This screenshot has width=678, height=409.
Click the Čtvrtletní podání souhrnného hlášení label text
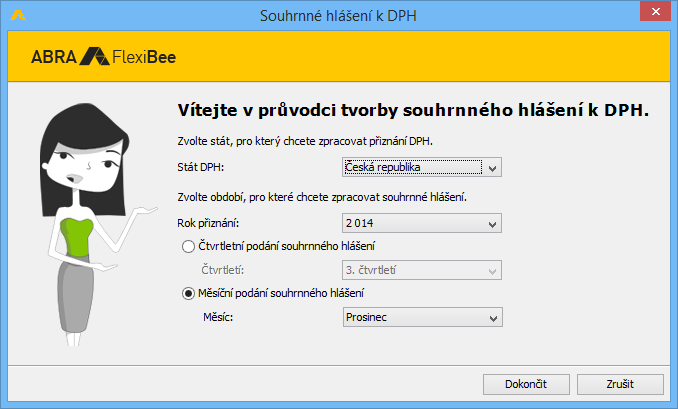click(x=286, y=246)
